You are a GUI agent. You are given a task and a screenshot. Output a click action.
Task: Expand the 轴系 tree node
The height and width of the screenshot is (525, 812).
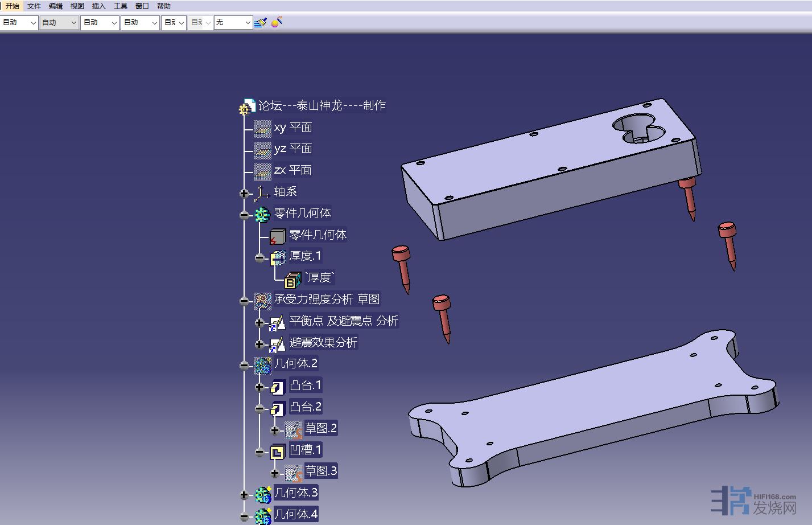[x=244, y=194]
